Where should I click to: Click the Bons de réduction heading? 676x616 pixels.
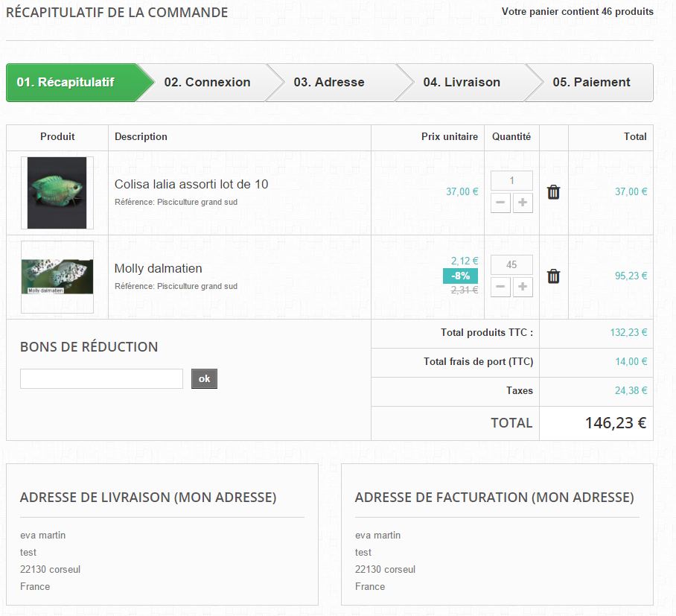(x=89, y=347)
